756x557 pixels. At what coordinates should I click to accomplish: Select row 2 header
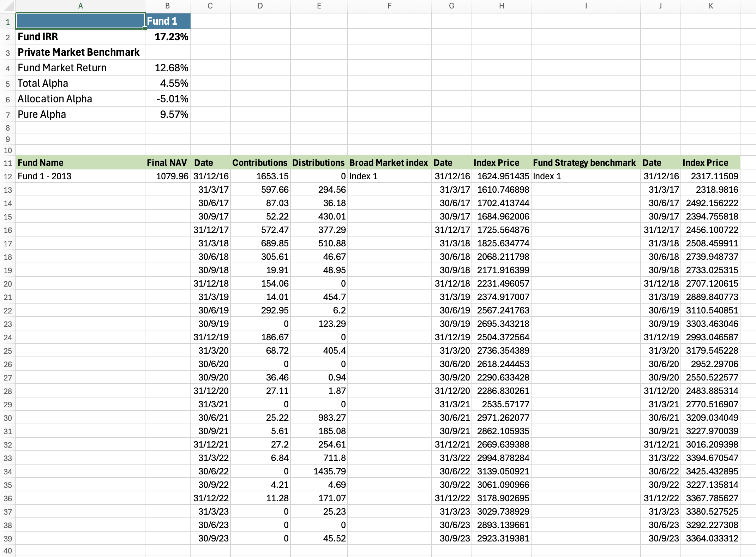pyautogui.click(x=8, y=37)
